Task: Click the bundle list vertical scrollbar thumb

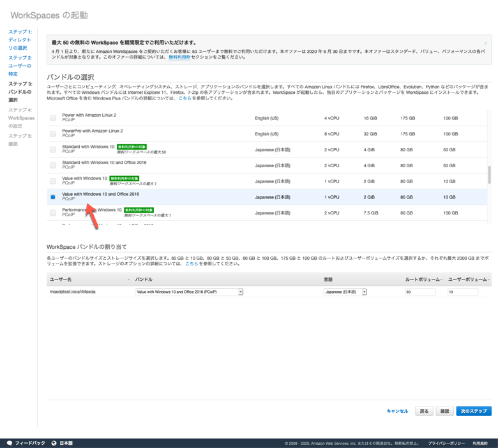Action: coord(490,174)
